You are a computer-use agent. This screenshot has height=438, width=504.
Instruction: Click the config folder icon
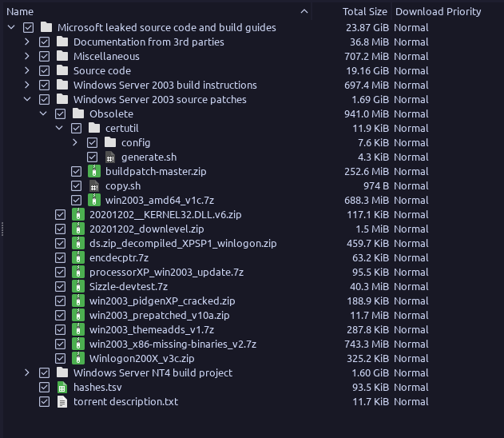pyautogui.click(x=110, y=142)
